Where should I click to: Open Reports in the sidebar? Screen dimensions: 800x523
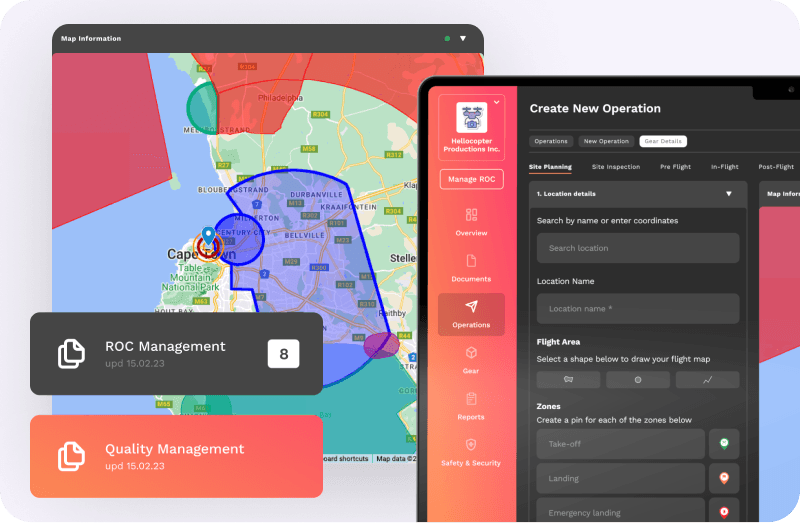(x=471, y=406)
